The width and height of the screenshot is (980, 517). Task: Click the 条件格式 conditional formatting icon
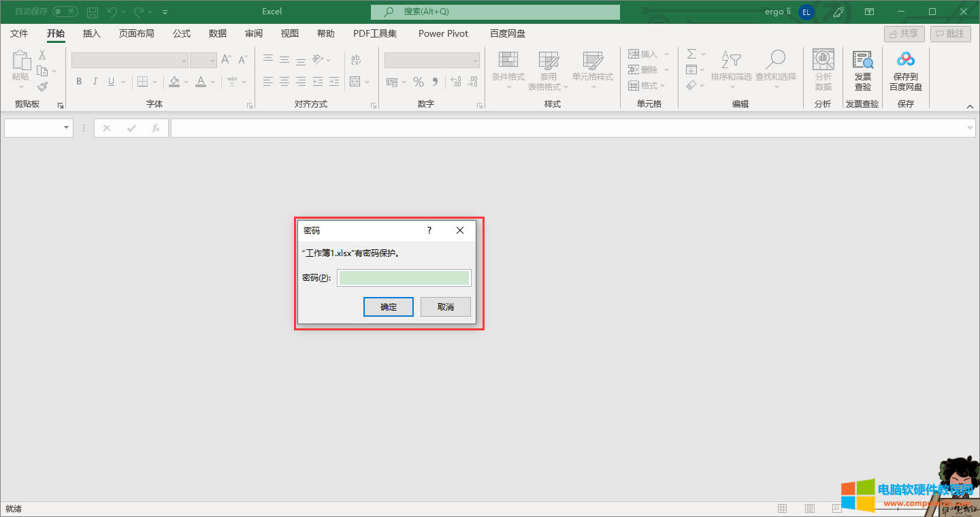[508, 60]
